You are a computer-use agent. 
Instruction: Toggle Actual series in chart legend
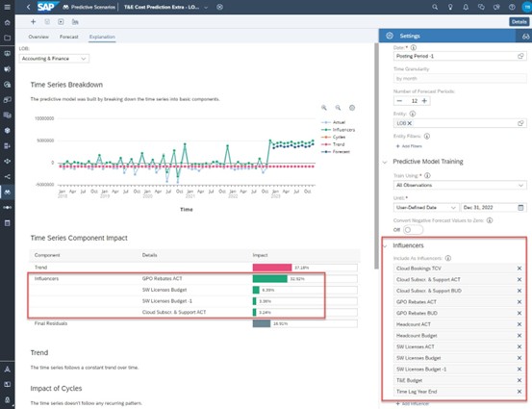tap(333, 122)
